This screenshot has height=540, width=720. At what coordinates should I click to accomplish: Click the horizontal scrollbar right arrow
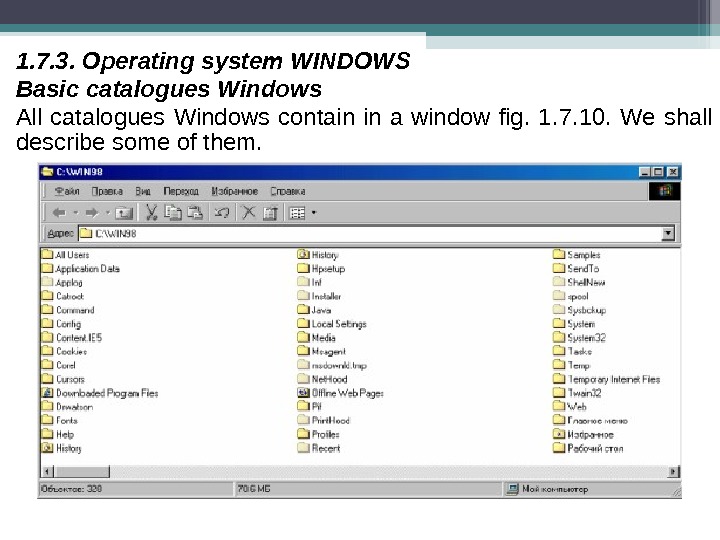[x=674, y=471]
